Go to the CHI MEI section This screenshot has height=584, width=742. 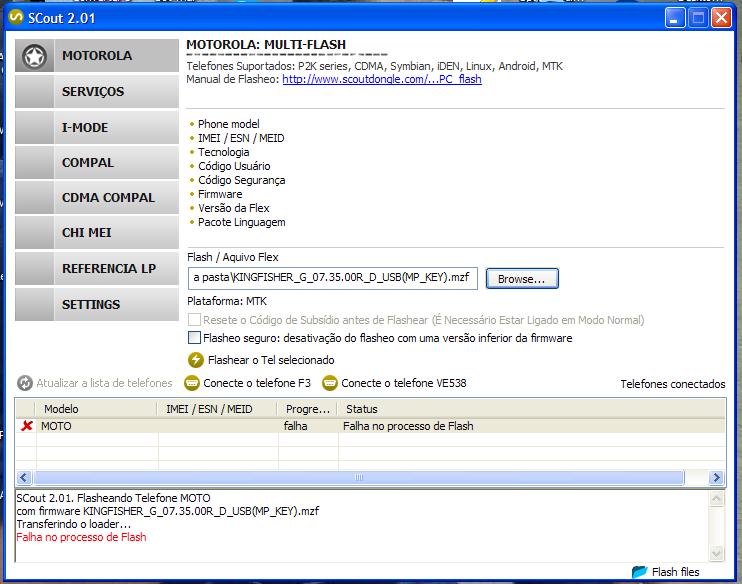97,232
